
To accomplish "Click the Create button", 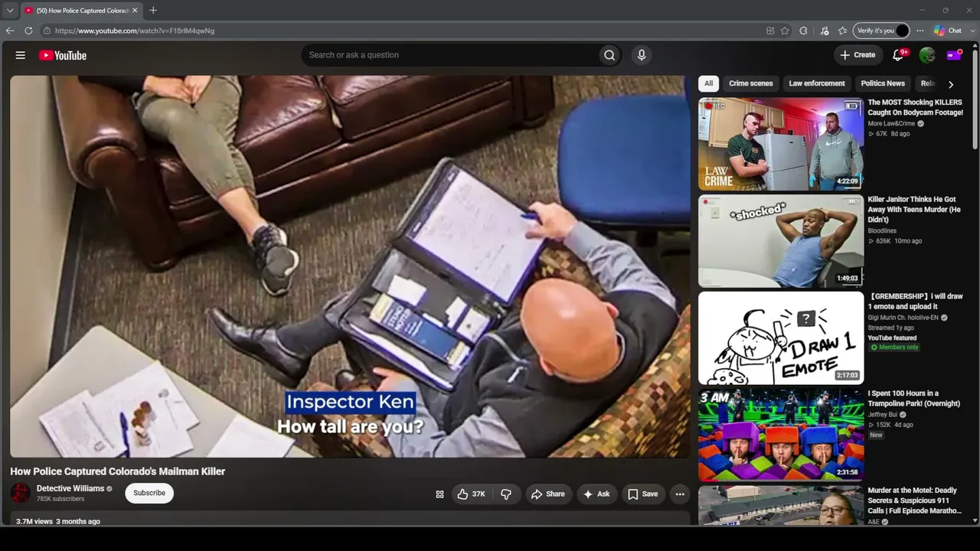I will [x=857, y=55].
